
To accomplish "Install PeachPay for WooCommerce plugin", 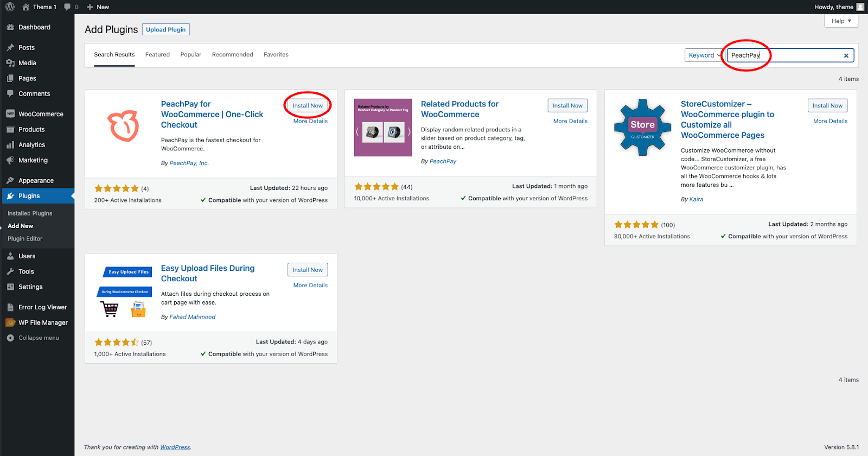I will pyautogui.click(x=308, y=106).
